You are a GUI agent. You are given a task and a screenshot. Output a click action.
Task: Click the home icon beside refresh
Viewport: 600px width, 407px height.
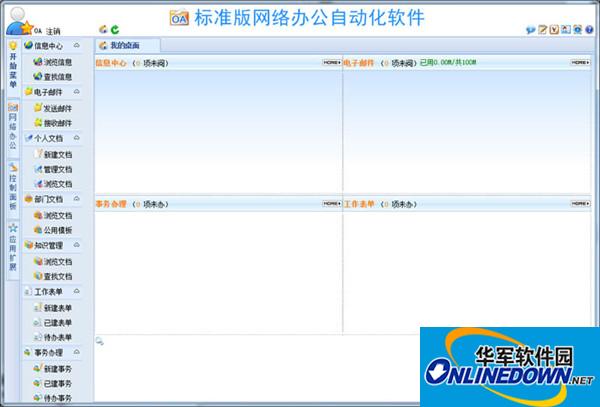103,29
